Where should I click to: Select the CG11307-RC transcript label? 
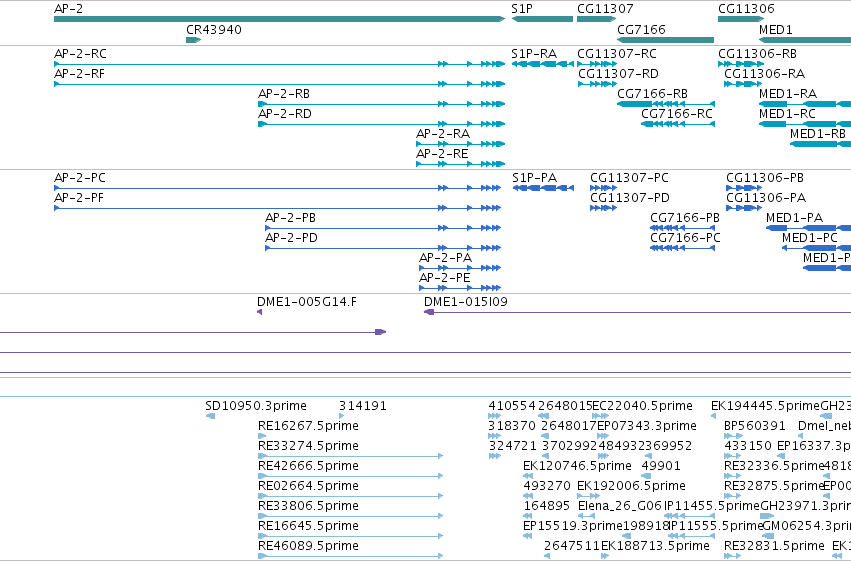[x=617, y=54]
